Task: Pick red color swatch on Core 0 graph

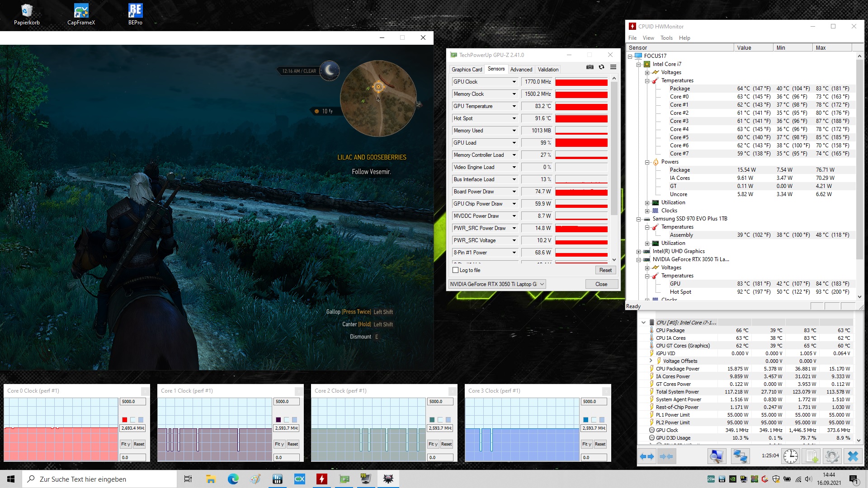Action: (x=125, y=420)
